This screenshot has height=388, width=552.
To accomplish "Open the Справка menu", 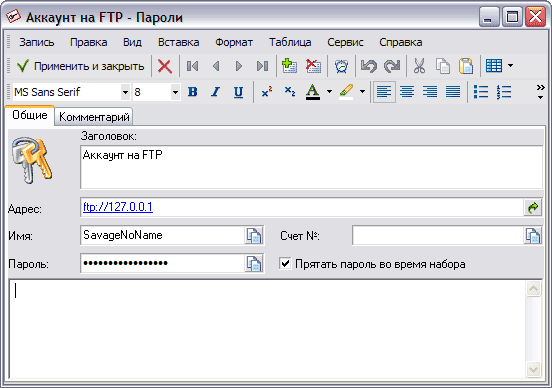I will pyautogui.click(x=401, y=42).
